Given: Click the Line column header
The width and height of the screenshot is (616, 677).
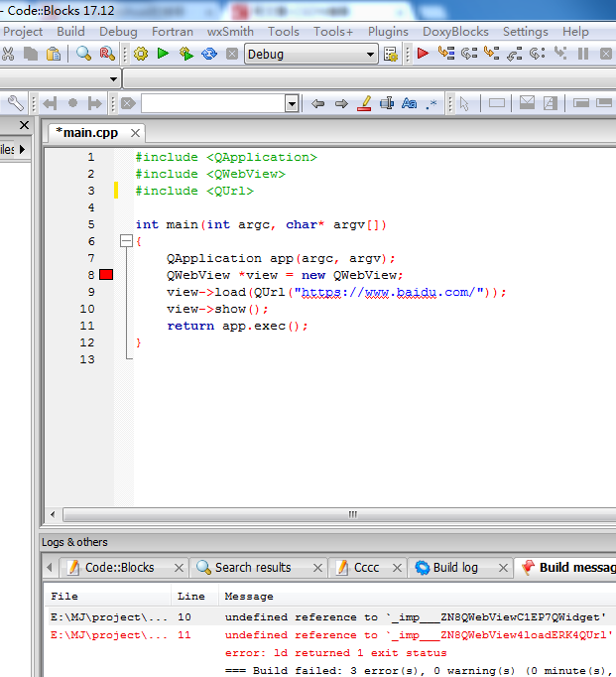Looking at the screenshot, I should coord(190,597).
